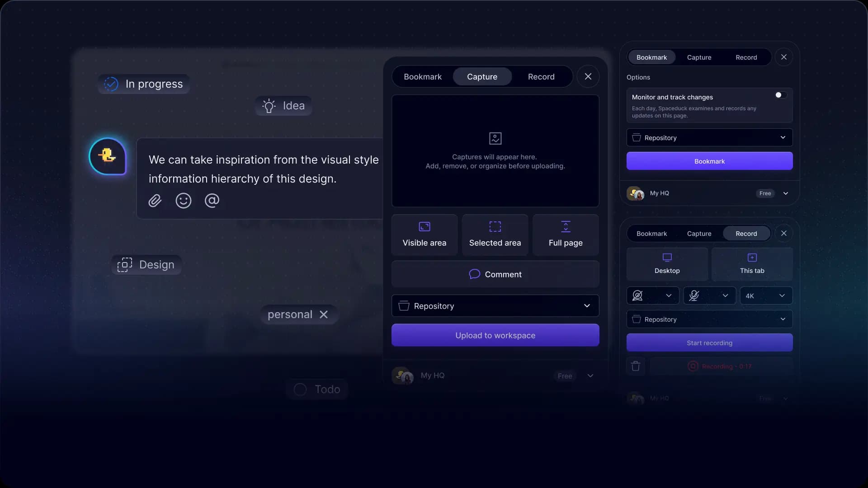
Task: Click the Visible area capture icon
Action: click(425, 226)
